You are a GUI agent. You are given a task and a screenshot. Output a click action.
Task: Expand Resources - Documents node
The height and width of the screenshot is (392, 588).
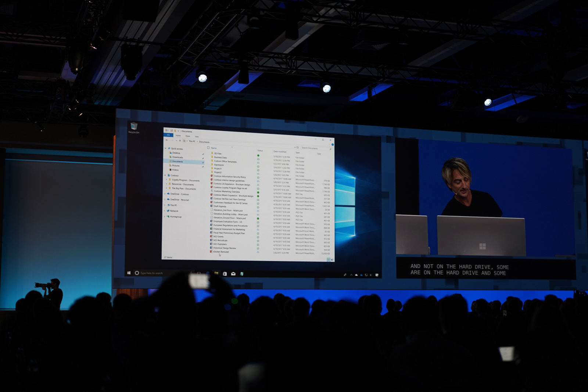167,184
